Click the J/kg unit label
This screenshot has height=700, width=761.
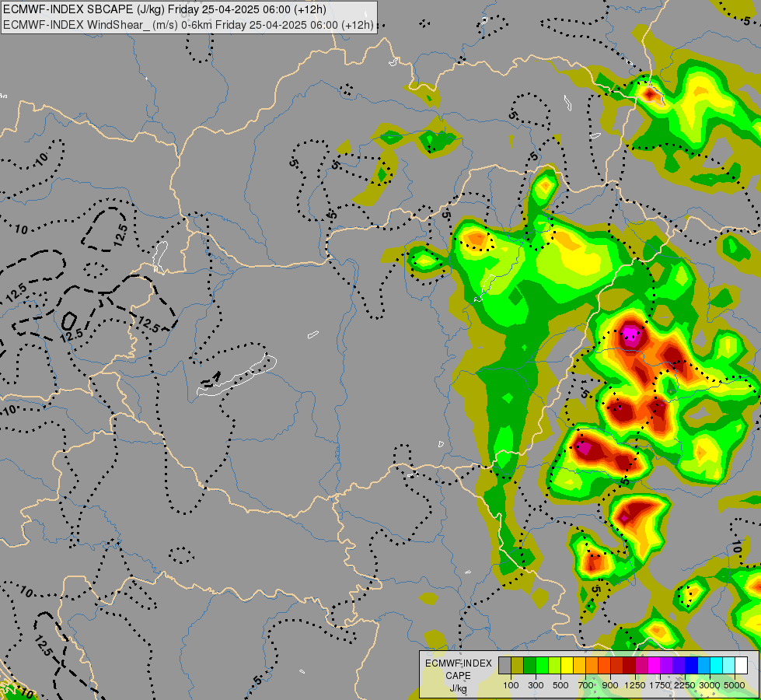click(458, 688)
